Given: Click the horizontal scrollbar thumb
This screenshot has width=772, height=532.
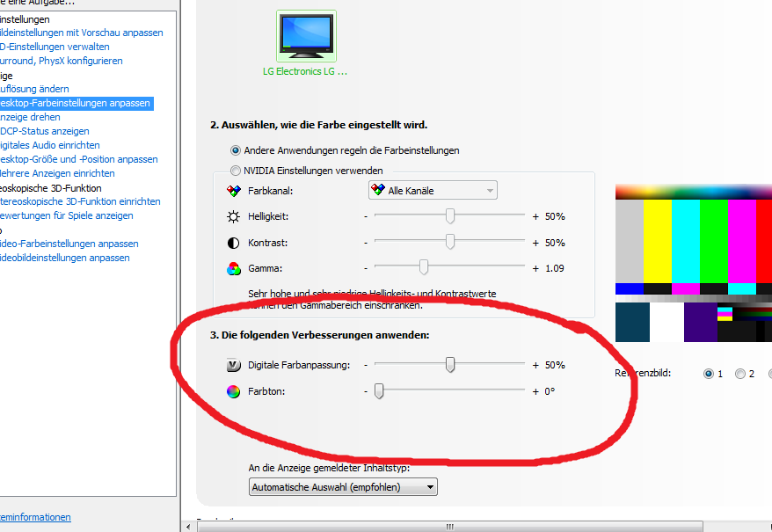Looking at the screenshot, I should point(449,526).
